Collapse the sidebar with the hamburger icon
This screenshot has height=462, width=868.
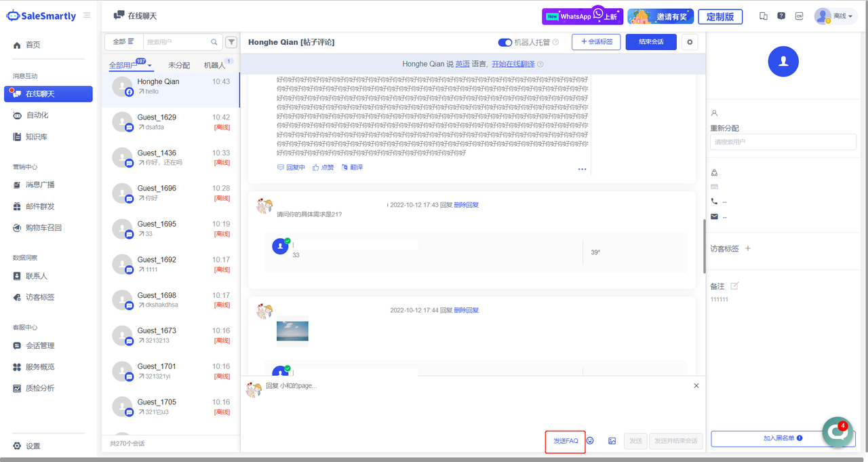coord(87,16)
